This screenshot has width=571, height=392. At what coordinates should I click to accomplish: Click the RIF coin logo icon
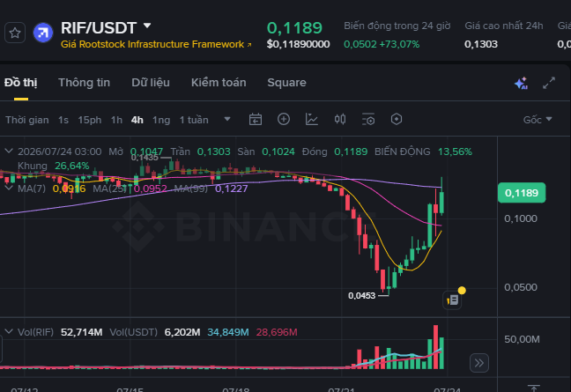point(43,33)
